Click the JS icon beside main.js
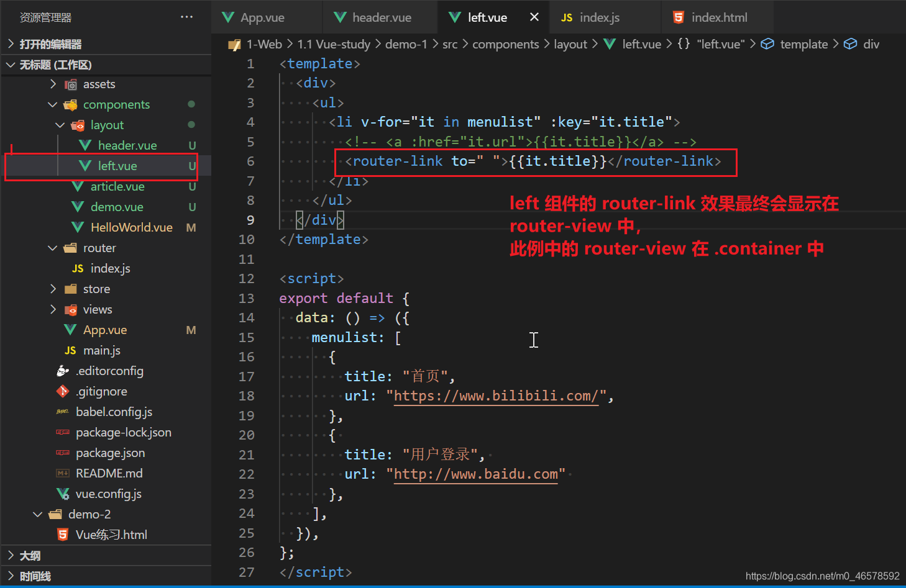The width and height of the screenshot is (906, 588). [x=70, y=350]
